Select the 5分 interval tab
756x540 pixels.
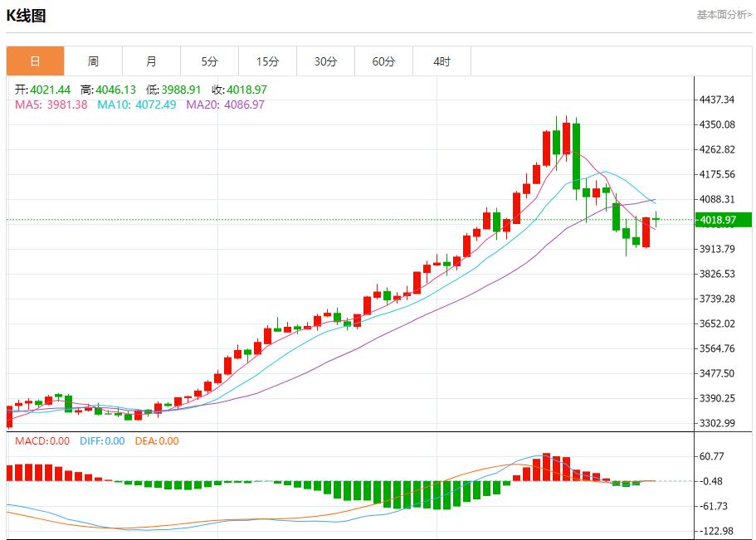pyautogui.click(x=211, y=61)
